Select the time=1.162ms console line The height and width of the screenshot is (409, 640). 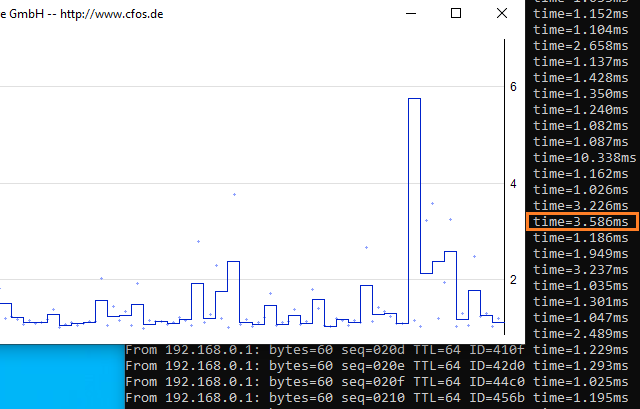(580, 174)
